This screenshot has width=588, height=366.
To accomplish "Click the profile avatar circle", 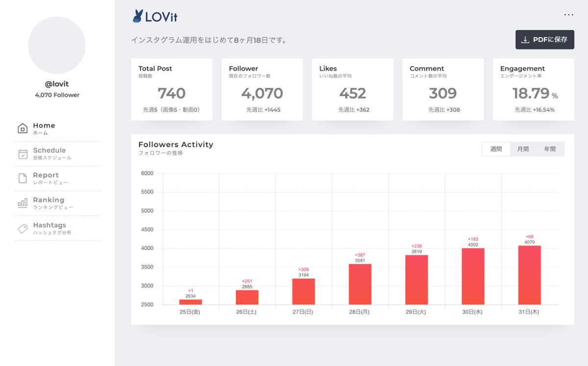I will 57,45.
